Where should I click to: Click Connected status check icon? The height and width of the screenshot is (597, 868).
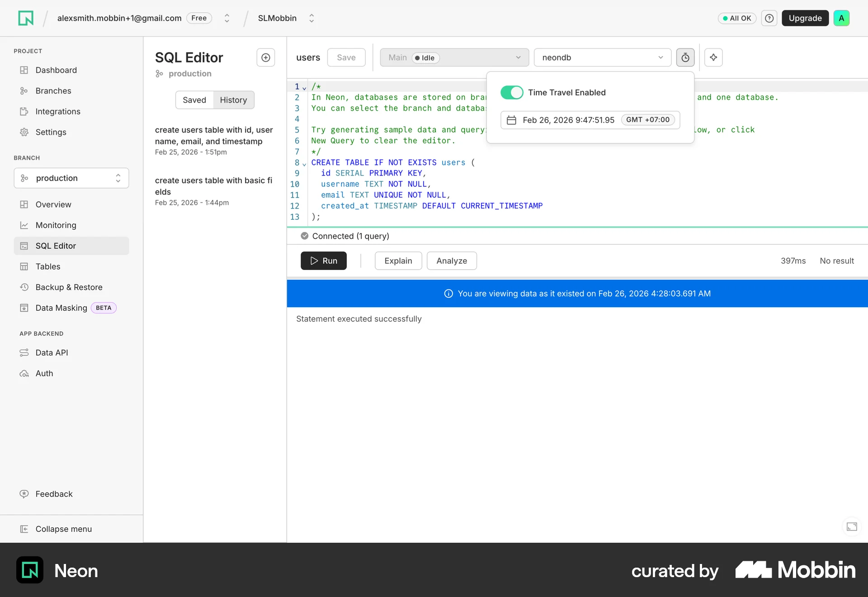pos(305,236)
